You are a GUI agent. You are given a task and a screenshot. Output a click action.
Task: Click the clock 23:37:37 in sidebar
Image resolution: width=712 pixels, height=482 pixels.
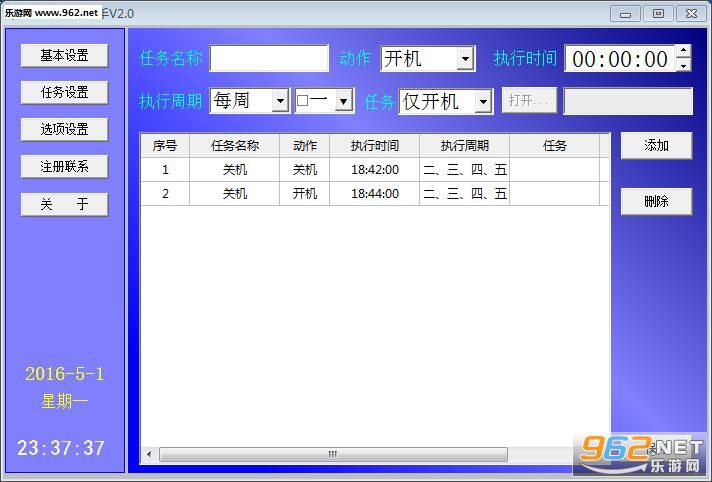click(x=61, y=448)
